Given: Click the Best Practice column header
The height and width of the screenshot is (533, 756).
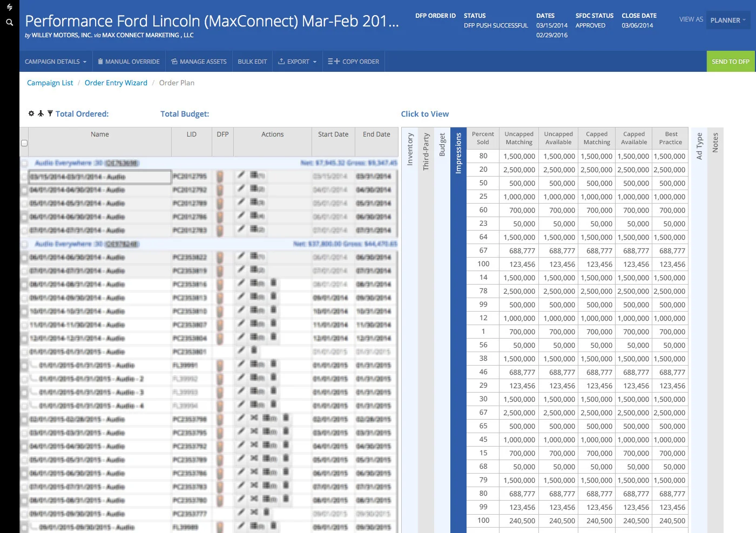Looking at the screenshot, I should click(670, 138).
